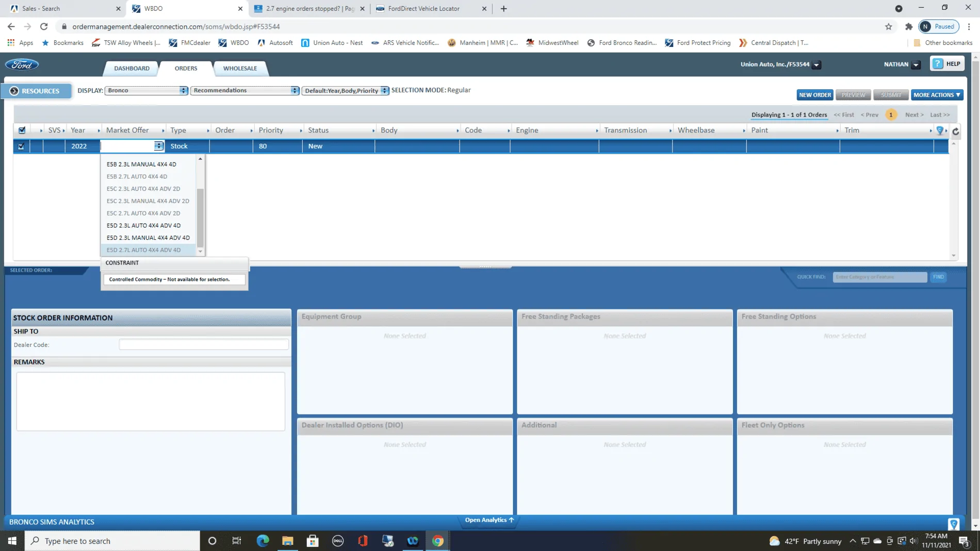Image resolution: width=980 pixels, height=551 pixels.
Task: Click the Resources arrow icon
Action: coord(14,91)
